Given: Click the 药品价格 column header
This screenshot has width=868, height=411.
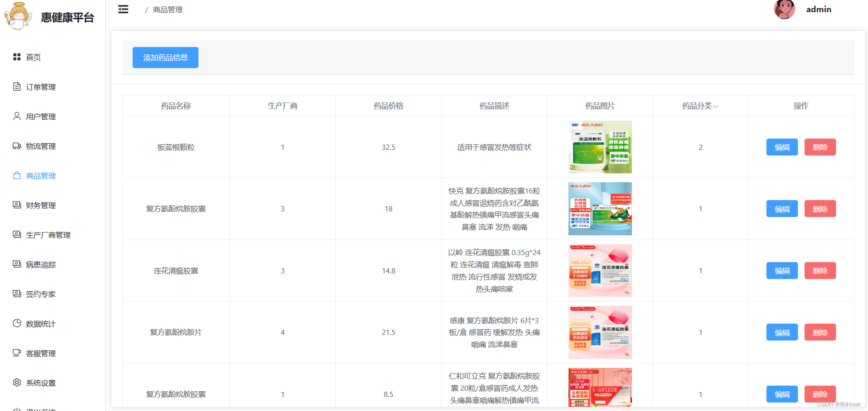Looking at the screenshot, I should click(388, 106).
